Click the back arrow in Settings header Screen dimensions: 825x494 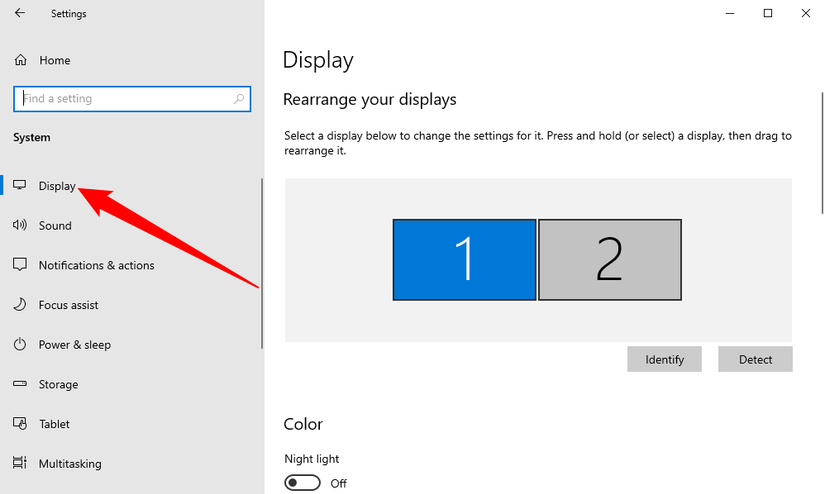(x=20, y=13)
